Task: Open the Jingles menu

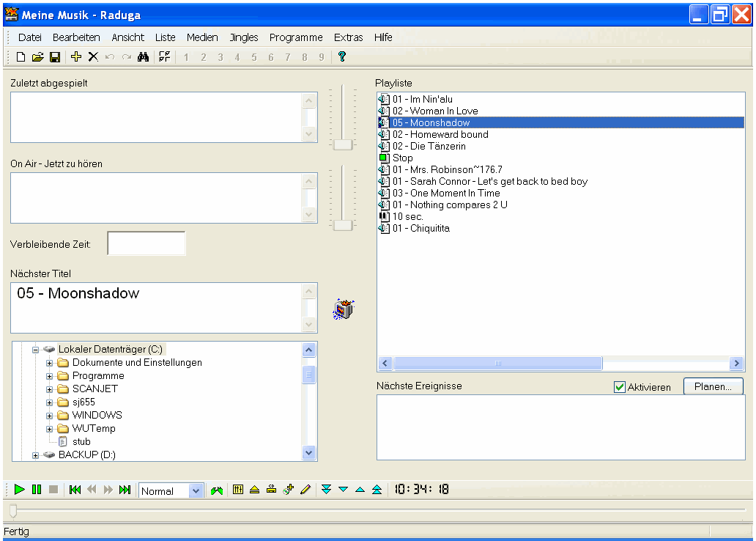Action: [243, 37]
